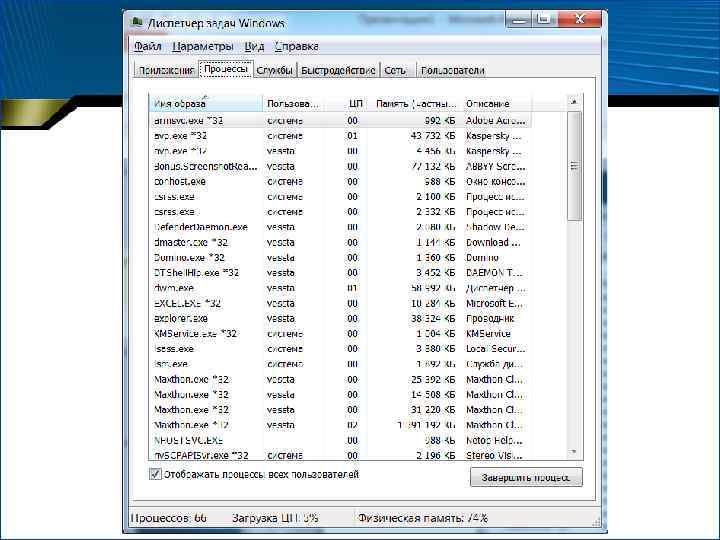Screen dimensions: 720x540
Task: Click the Task Manager title bar icon
Action: coord(136,22)
